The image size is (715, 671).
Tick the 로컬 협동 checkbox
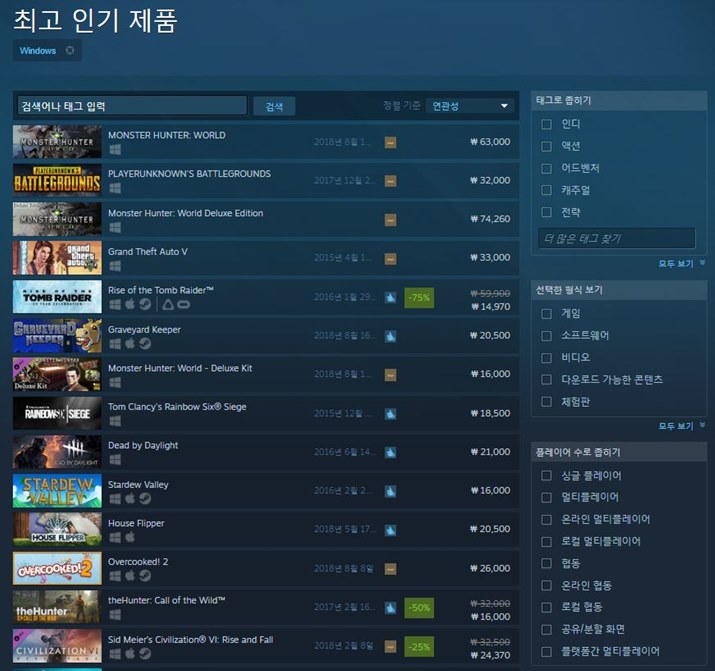click(x=546, y=608)
